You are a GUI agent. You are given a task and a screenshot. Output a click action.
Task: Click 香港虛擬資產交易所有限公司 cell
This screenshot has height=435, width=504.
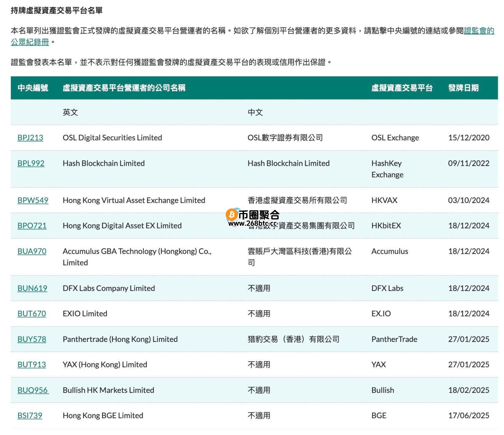pos(298,200)
